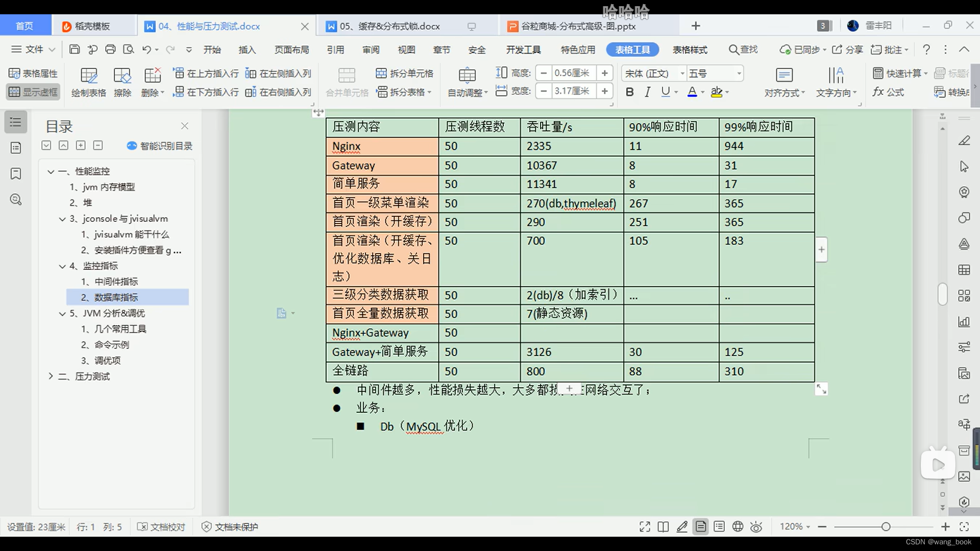Click the web layout globe icon
Viewport: 980px width, 551px height.
[738, 527]
